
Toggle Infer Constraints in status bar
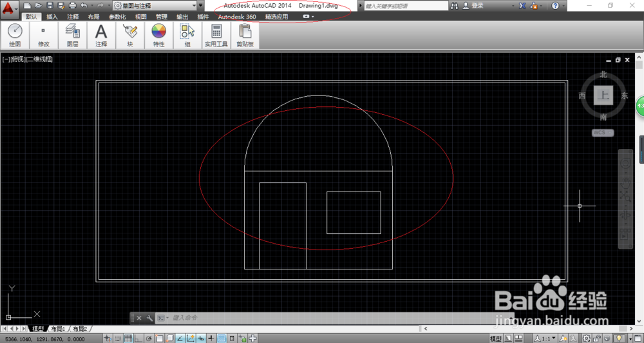108,338
